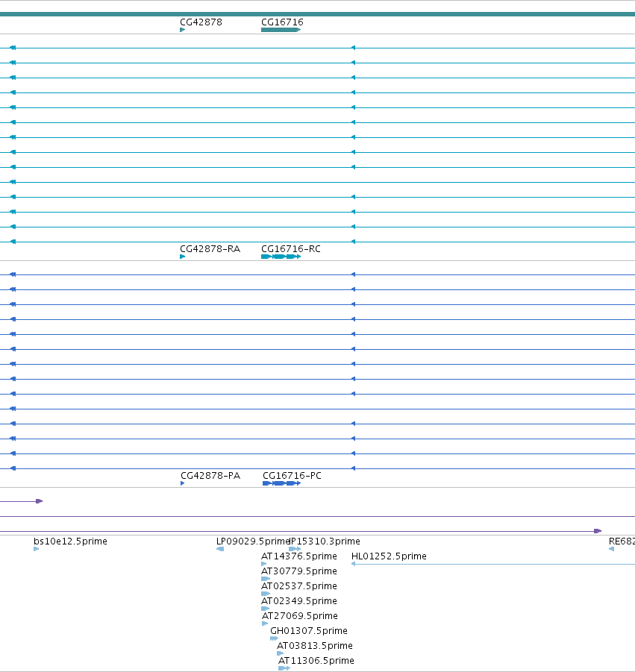Select the AT30779.5prime EST label
Image resolution: width=635 pixels, height=672 pixels.
[x=299, y=571]
